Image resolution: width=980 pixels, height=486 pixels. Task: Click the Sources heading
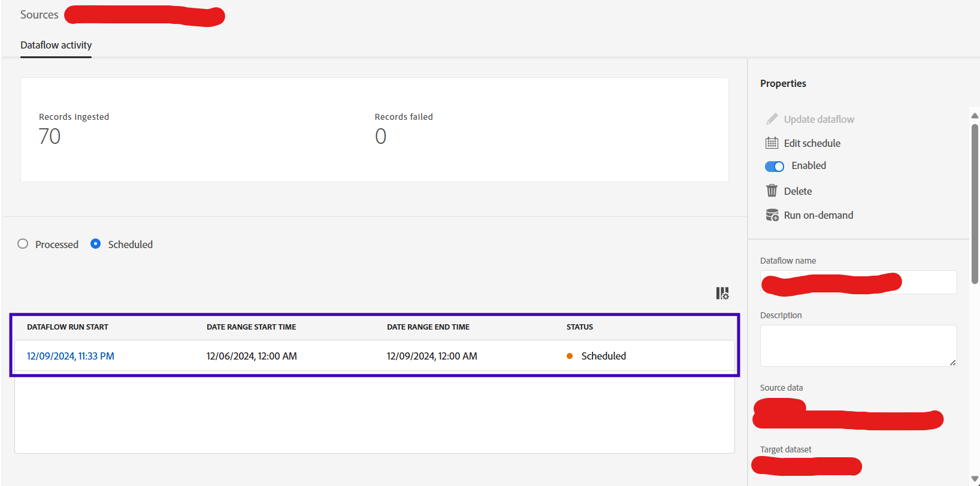(x=39, y=14)
